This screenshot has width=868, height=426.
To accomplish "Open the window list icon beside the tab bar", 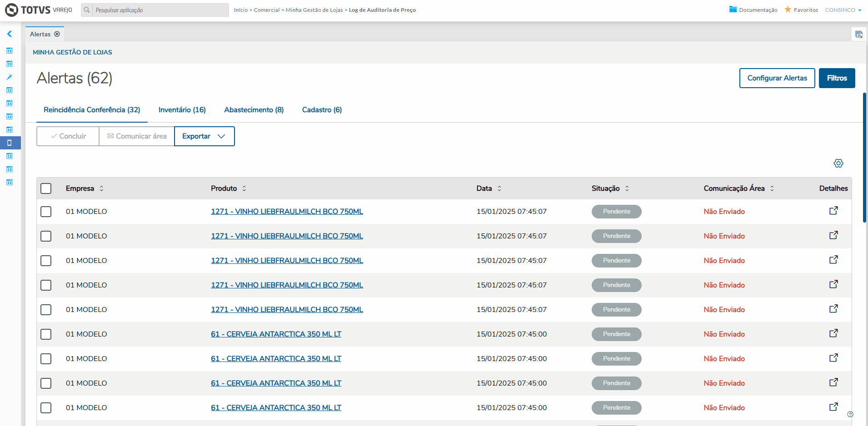I will point(858,35).
